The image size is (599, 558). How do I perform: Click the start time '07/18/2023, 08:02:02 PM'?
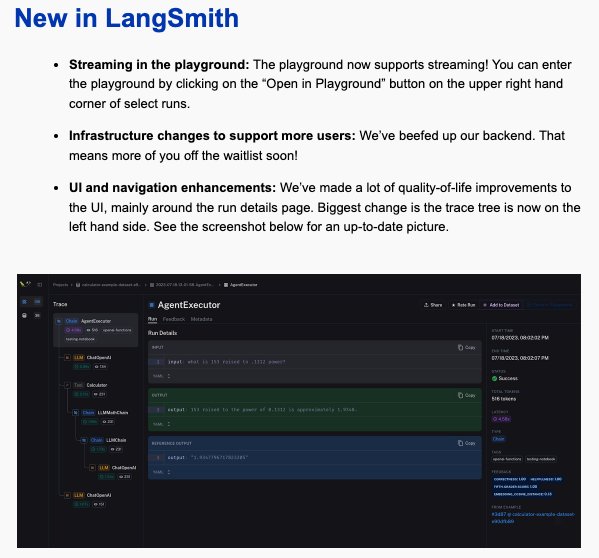(520, 338)
